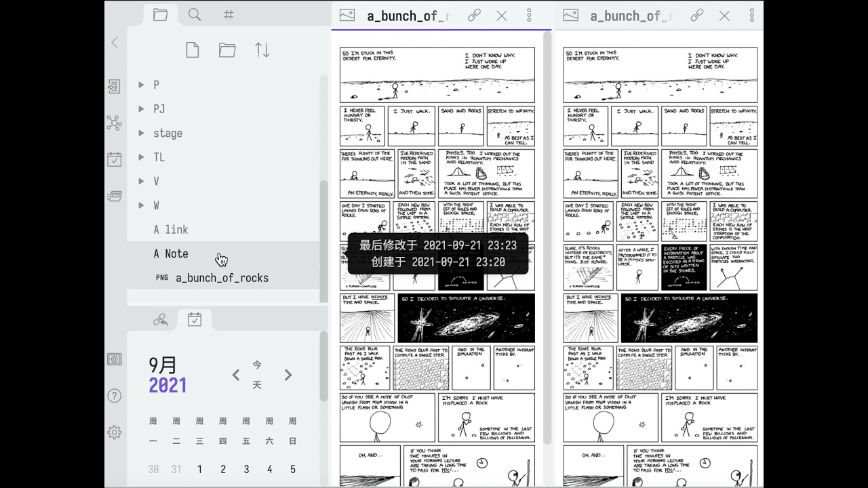The width and height of the screenshot is (868, 488).
Task: Click the first pane title a_bunch_of_rocks
Action: pos(408,16)
